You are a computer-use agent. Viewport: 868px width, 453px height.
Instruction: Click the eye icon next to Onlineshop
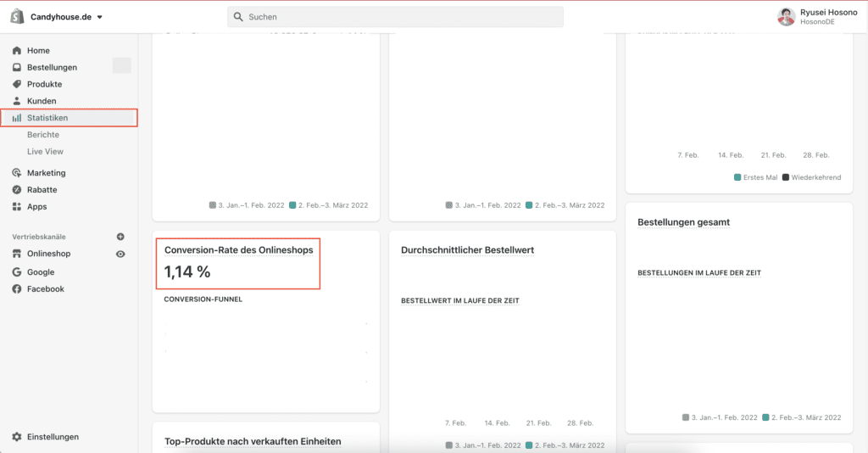(120, 254)
